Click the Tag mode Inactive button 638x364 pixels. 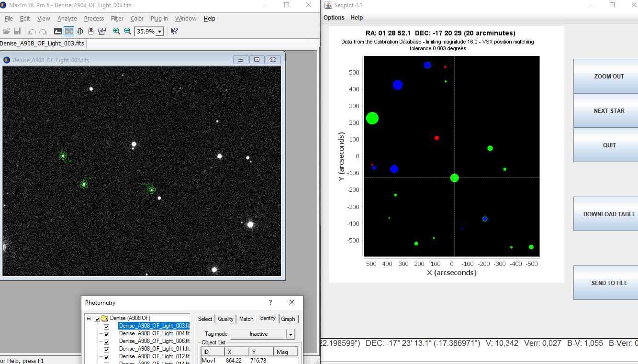(258, 334)
